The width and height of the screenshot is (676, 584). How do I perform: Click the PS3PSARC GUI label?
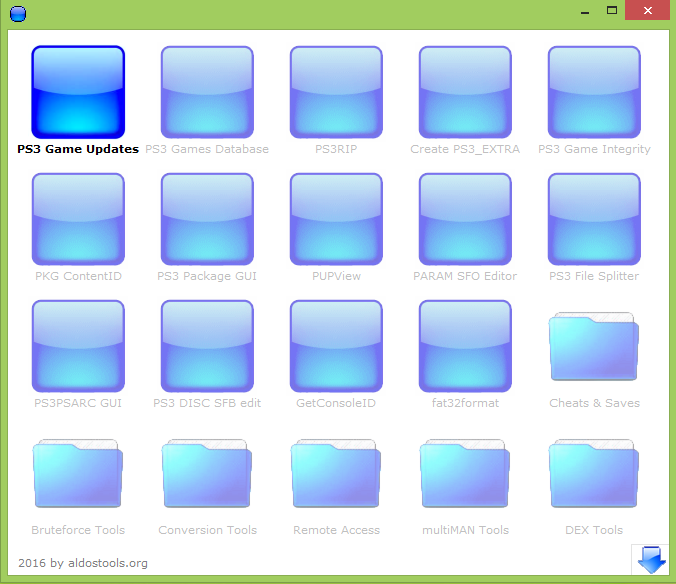tap(78, 403)
